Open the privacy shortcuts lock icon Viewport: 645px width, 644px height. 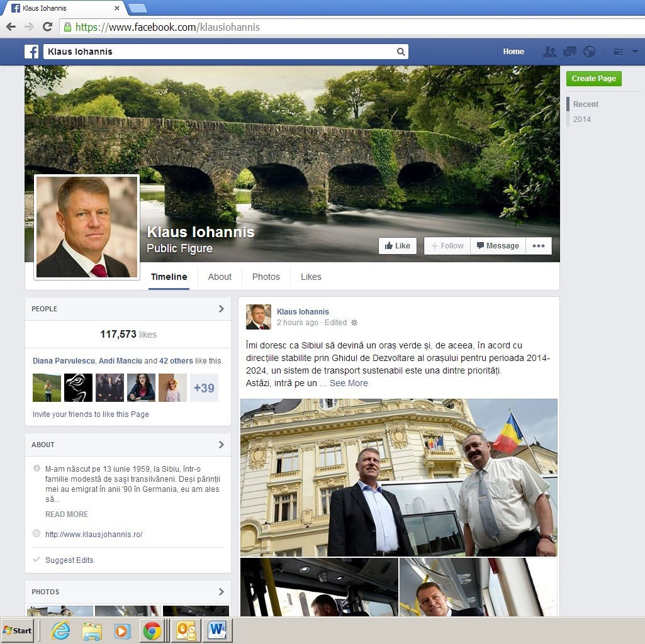618,52
